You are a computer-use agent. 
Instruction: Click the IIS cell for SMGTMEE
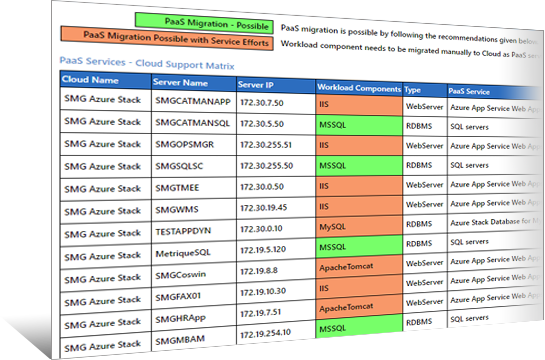coord(359,186)
